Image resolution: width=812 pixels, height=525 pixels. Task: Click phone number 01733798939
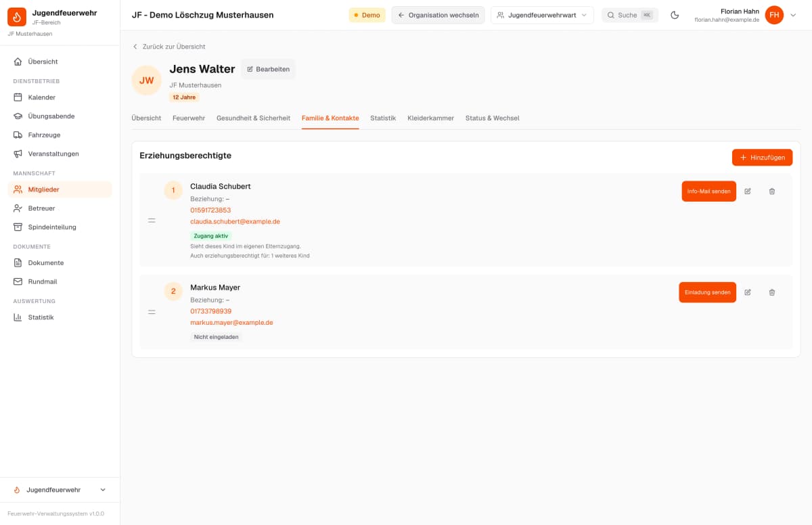click(210, 311)
